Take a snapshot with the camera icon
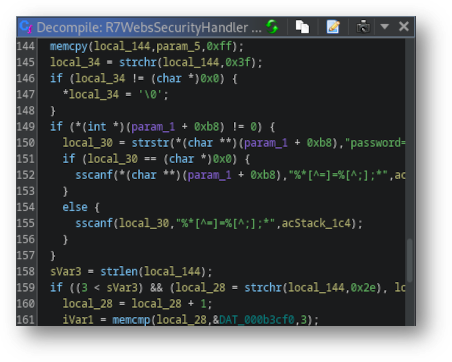Screen dimensions: 452x362 (363, 27)
